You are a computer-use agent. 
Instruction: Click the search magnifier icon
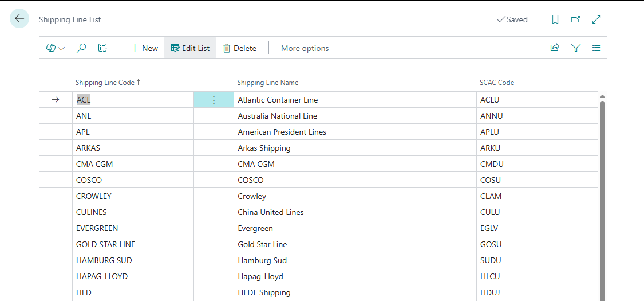[x=82, y=48]
